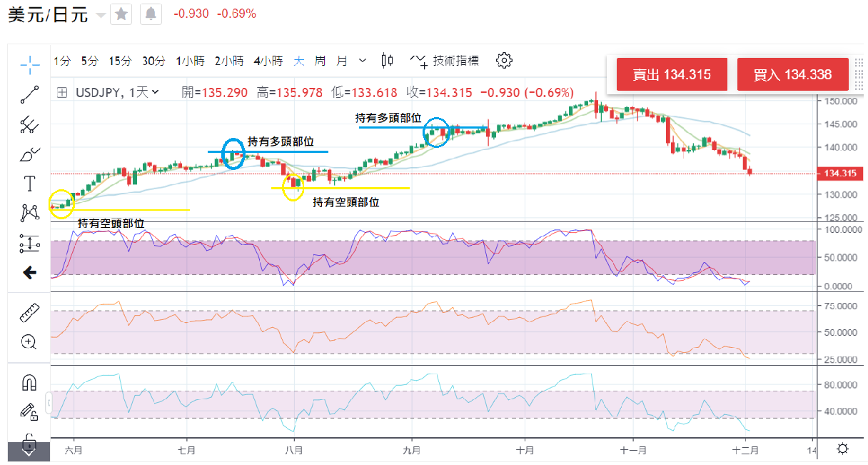Select the trend line drawing tool

(30, 94)
